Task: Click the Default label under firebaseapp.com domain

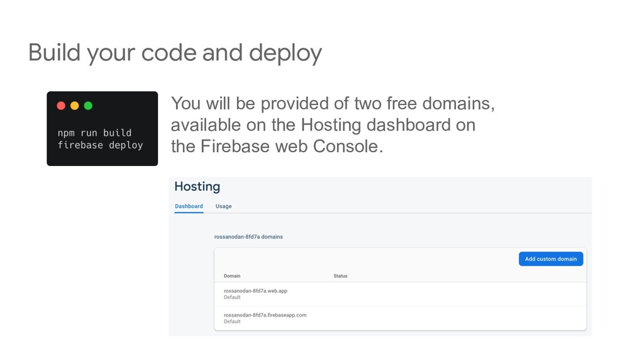Action: 232,322
